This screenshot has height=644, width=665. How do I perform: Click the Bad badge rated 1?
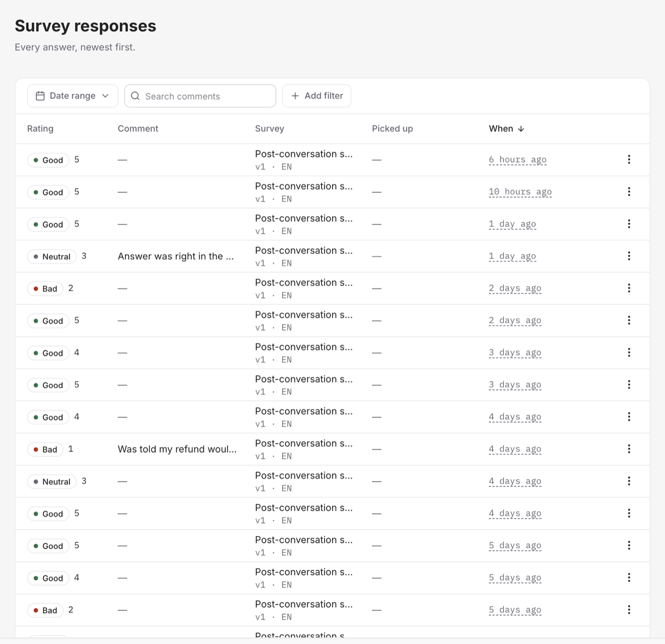click(x=45, y=449)
